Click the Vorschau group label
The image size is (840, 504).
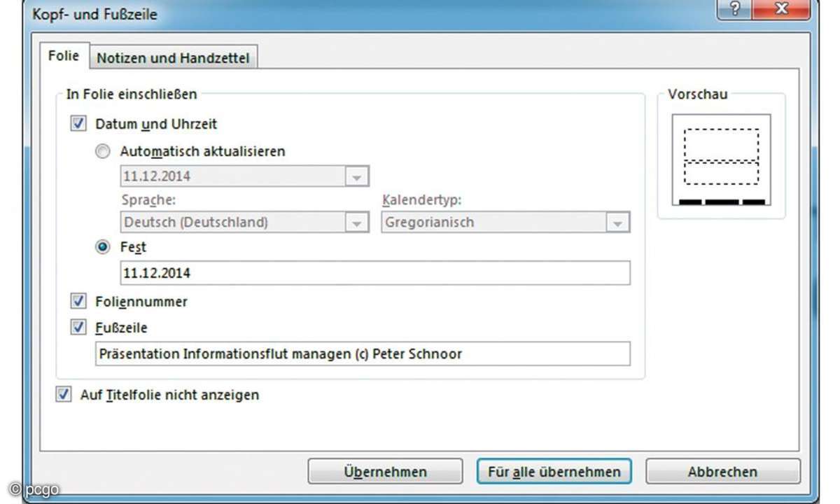(698, 93)
